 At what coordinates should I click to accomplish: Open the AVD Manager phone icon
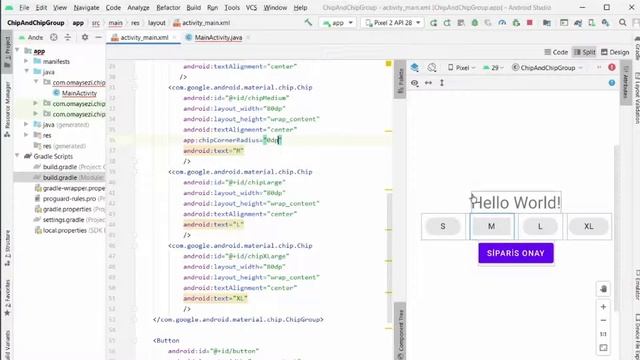(591, 23)
